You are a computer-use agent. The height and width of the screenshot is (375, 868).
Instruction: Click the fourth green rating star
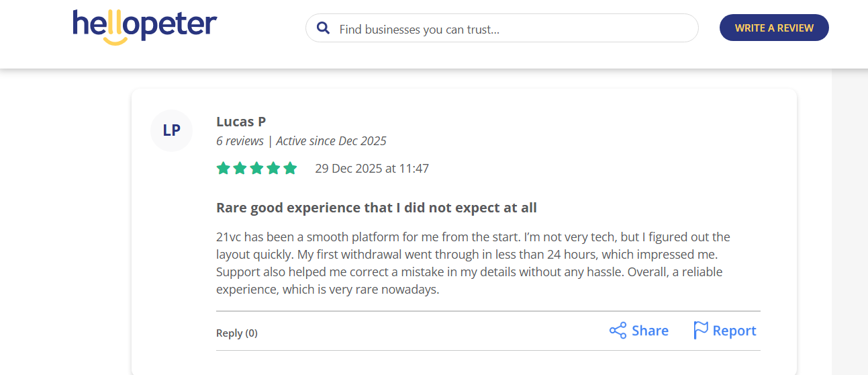(x=273, y=168)
